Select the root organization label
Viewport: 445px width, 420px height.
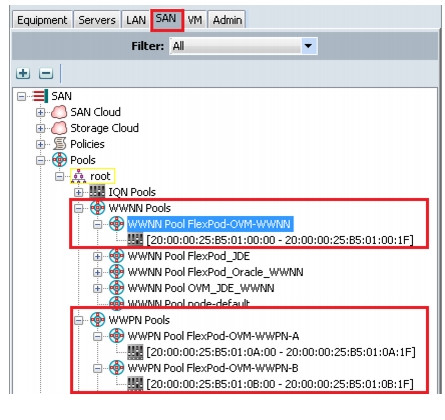(100, 176)
